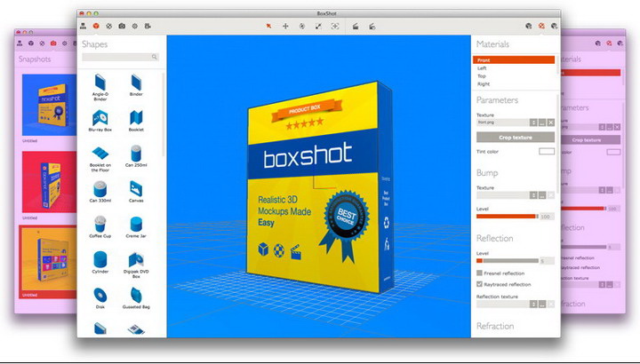Select the Front material
The width and height of the screenshot is (640, 364).
coord(514,59)
